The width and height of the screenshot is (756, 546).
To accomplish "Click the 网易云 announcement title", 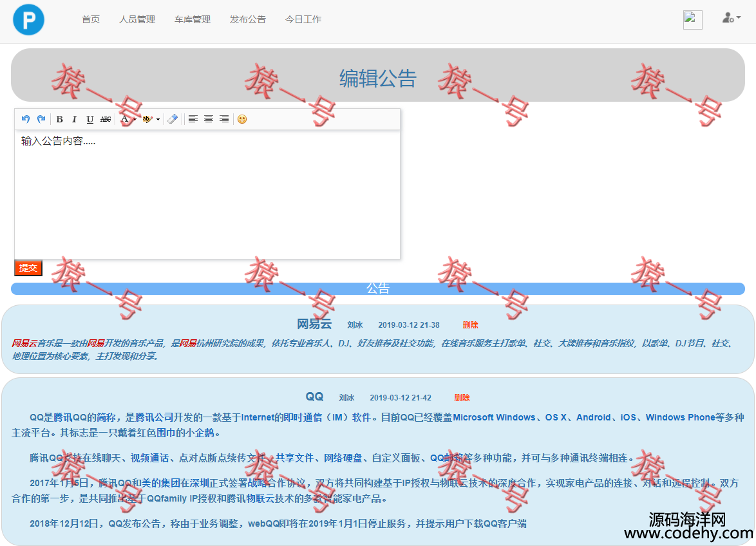I will (x=314, y=324).
